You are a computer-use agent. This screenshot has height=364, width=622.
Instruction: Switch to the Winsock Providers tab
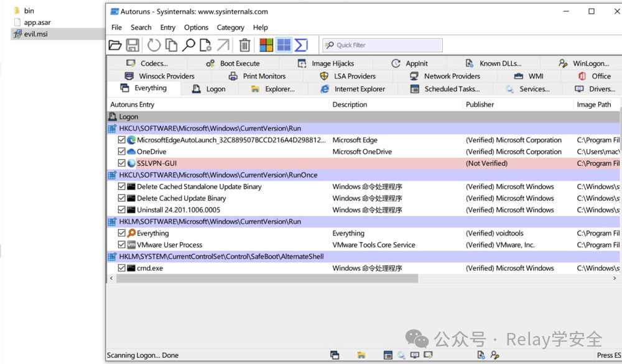click(159, 76)
